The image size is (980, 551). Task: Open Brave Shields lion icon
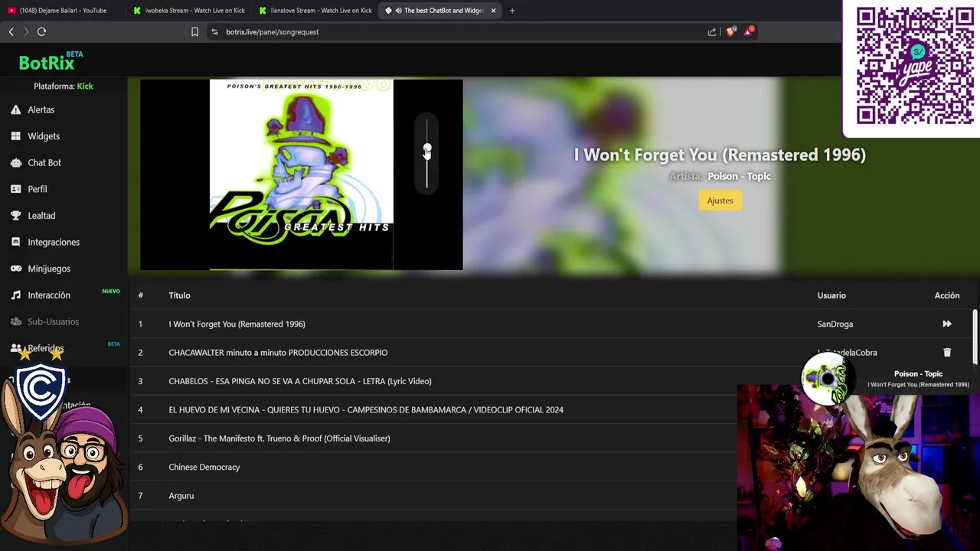tap(730, 31)
